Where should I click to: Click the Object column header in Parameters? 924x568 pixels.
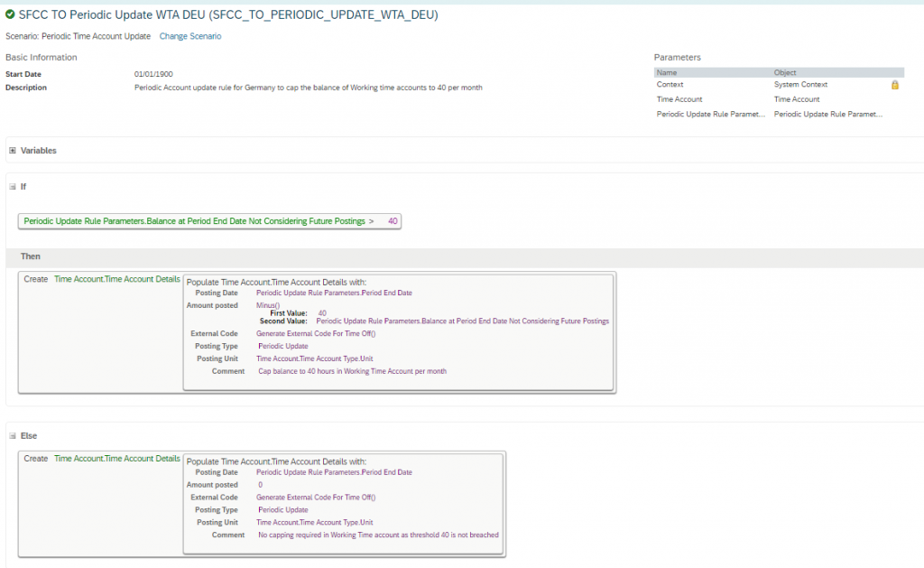pyautogui.click(x=785, y=72)
